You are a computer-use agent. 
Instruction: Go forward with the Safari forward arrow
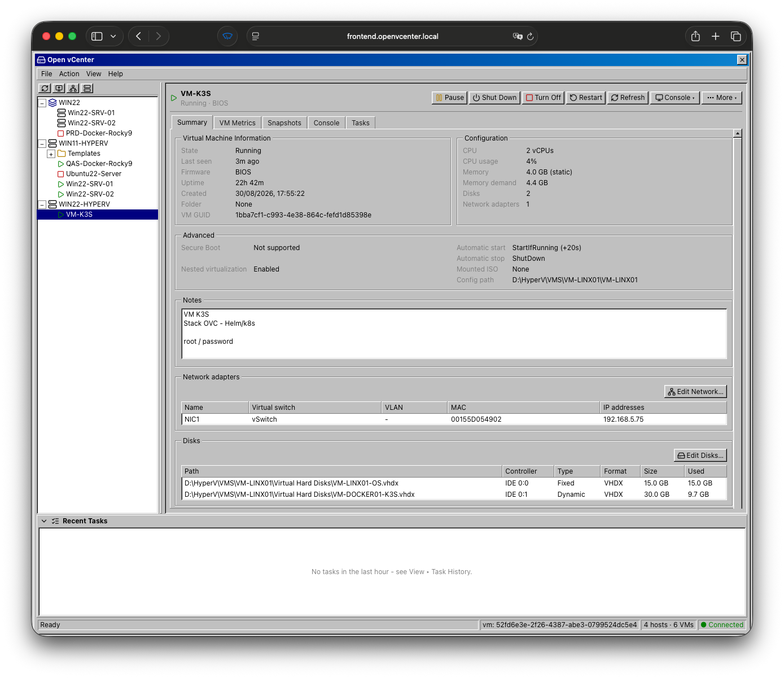pyautogui.click(x=159, y=36)
